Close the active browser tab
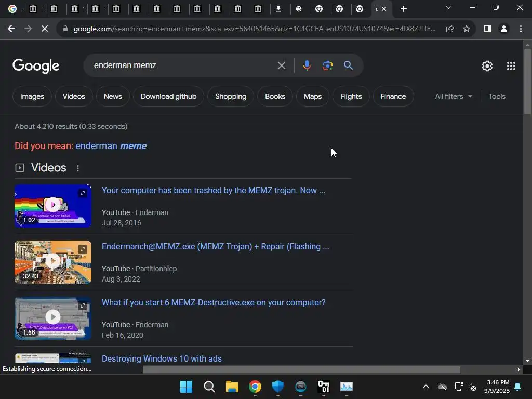 pos(384,9)
